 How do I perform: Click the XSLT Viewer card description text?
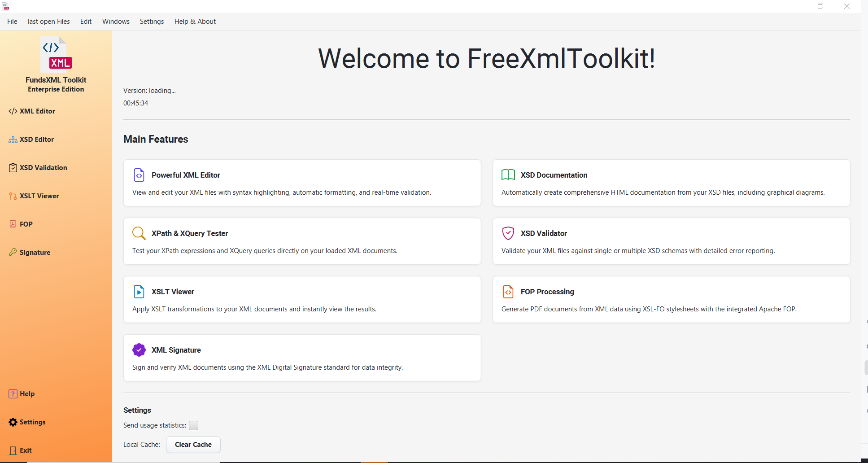click(254, 309)
